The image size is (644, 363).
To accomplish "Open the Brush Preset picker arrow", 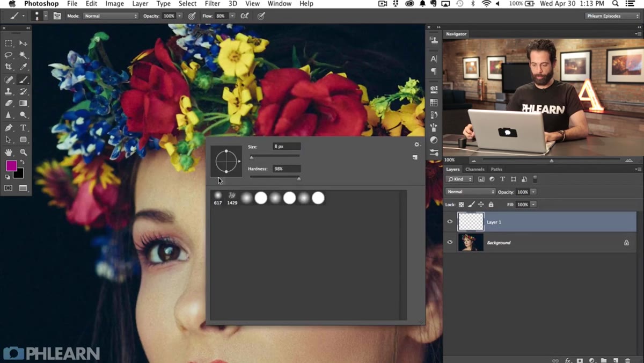I will (x=45, y=16).
